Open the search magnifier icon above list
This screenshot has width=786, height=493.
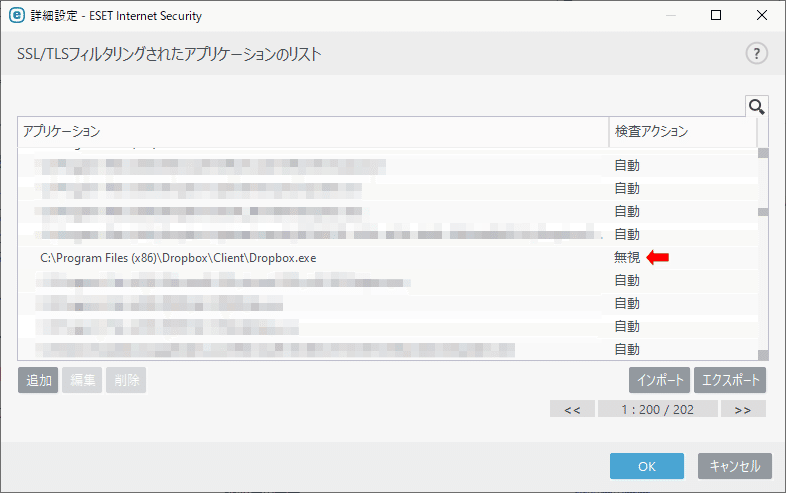pyautogui.click(x=756, y=106)
